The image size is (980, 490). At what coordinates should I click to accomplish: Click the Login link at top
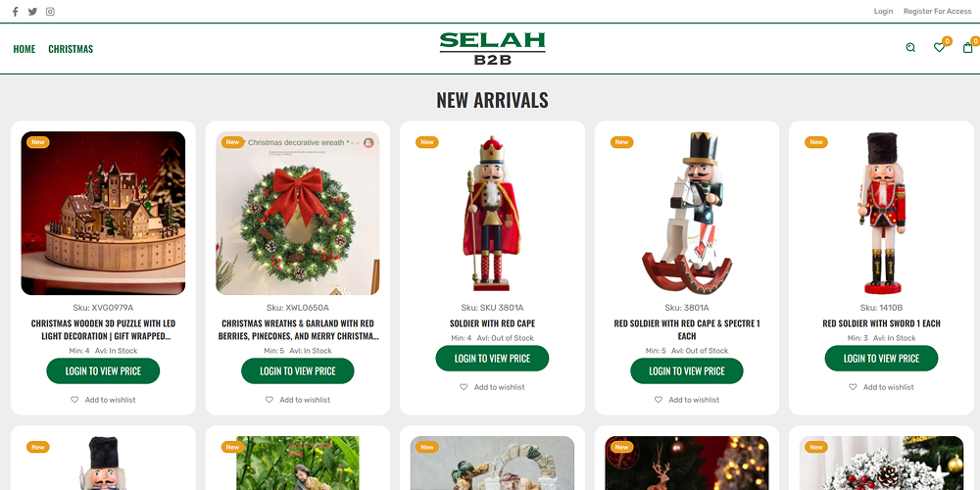883,11
